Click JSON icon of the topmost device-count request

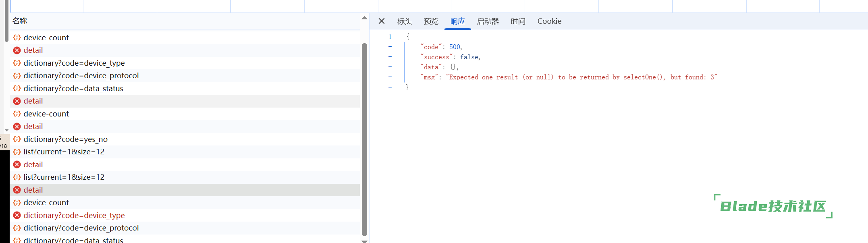tap(17, 38)
